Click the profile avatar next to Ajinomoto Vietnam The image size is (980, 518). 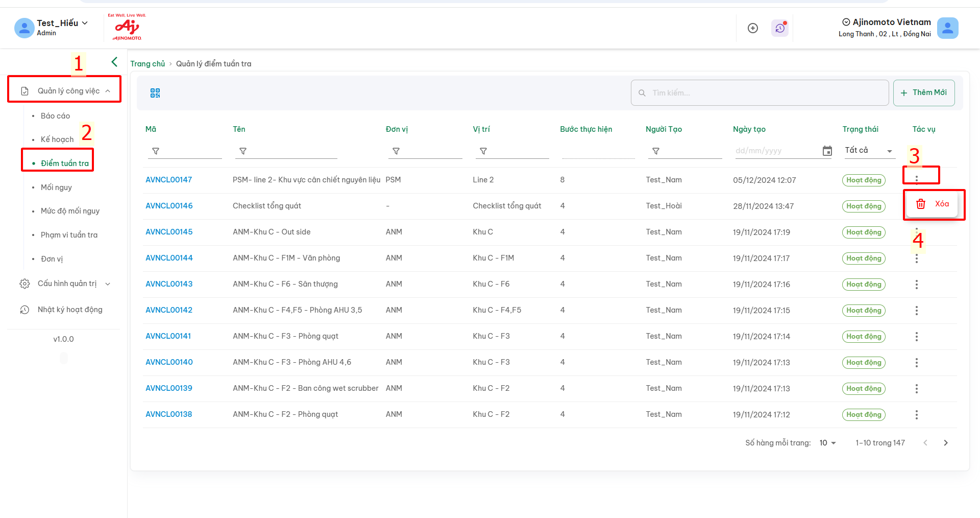click(948, 28)
